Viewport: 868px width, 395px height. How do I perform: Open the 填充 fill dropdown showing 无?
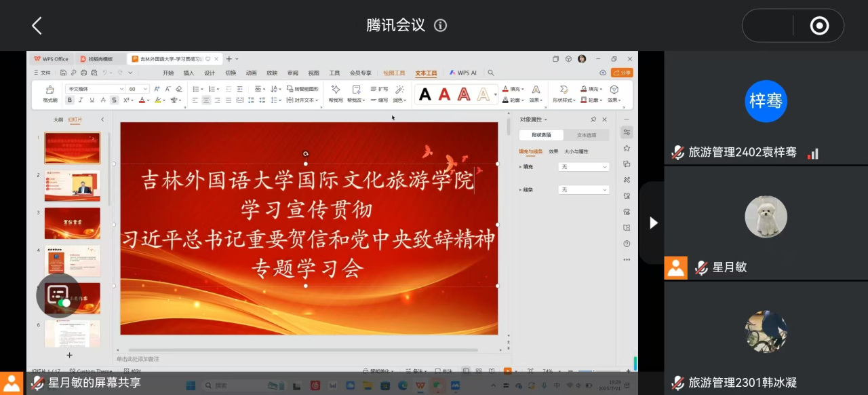[x=583, y=167]
